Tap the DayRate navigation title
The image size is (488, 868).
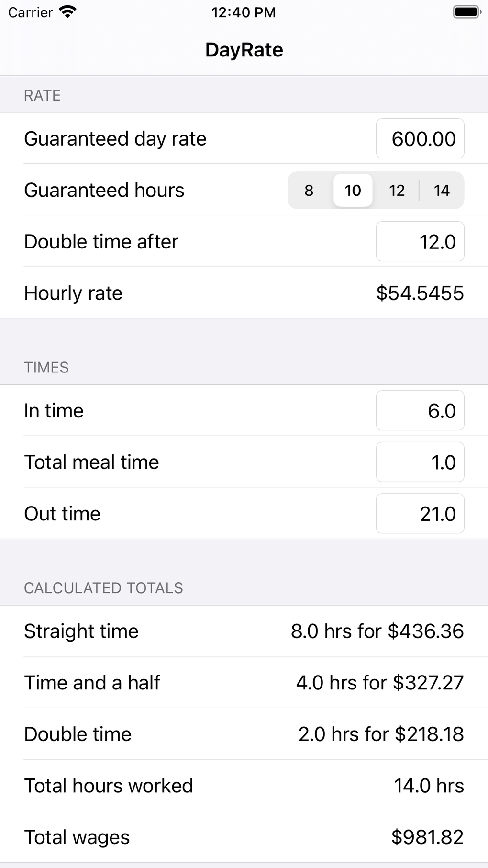[x=244, y=50]
